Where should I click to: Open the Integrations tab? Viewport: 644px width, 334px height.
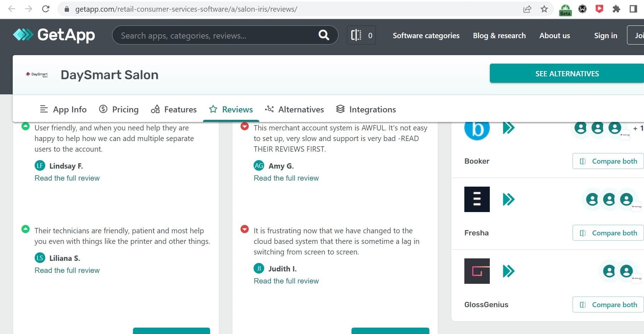click(x=366, y=110)
